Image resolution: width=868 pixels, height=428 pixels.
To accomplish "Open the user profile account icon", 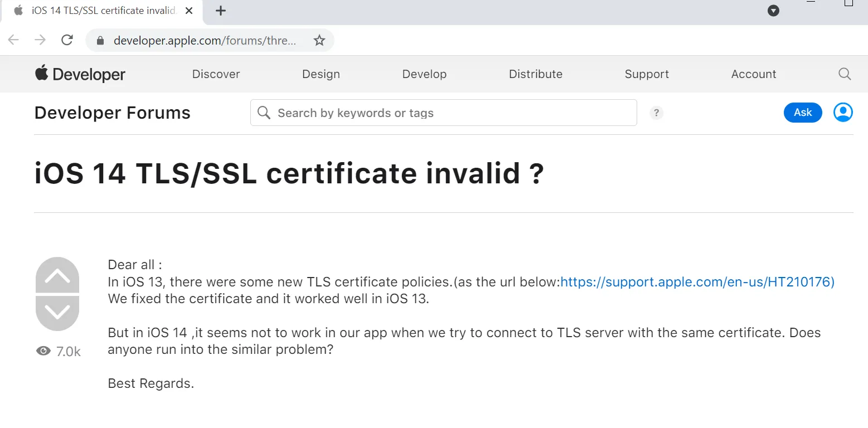I will [x=843, y=113].
